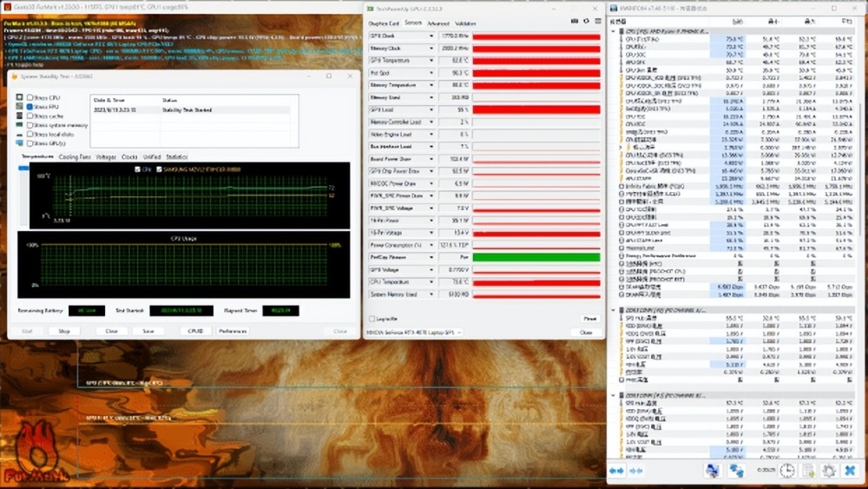Click the HWiNFO collapse arrows icon

636,471
